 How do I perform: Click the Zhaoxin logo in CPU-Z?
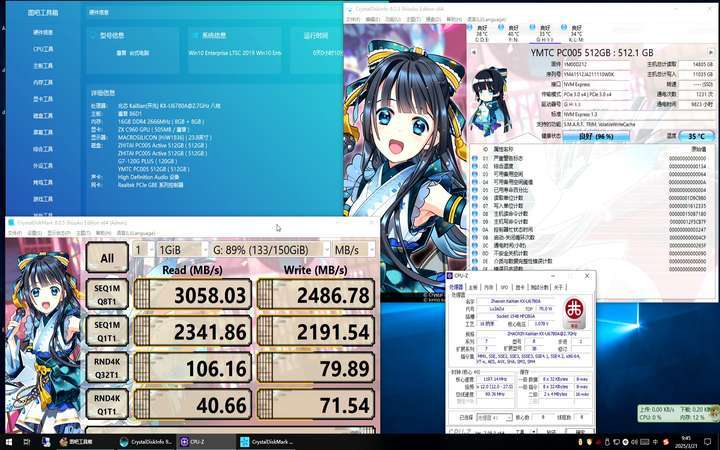pyautogui.click(x=574, y=312)
